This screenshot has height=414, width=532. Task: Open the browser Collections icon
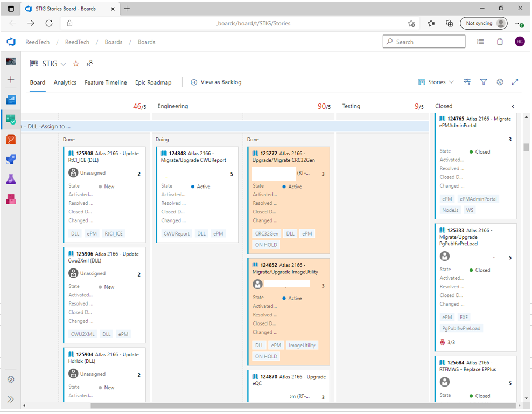tap(449, 23)
